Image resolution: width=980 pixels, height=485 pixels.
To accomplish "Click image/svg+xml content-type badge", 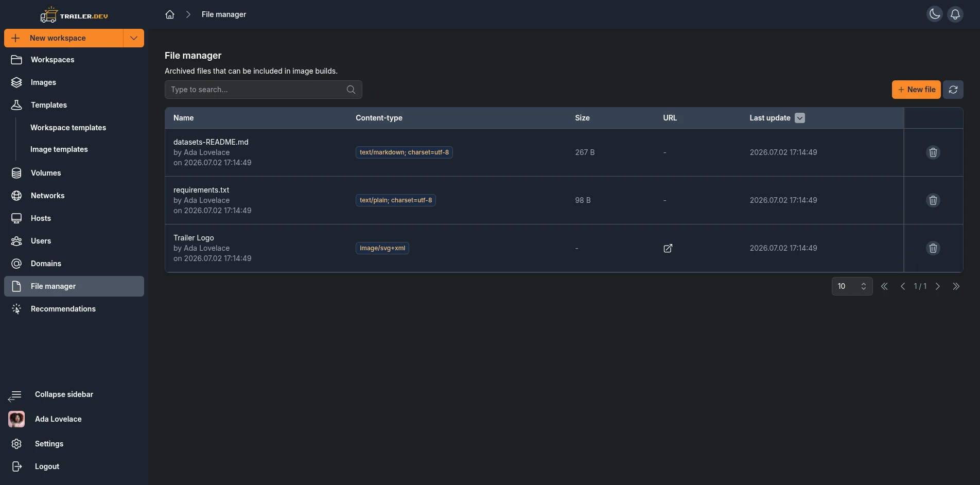I will pyautogui.click(x=382, y=248).
